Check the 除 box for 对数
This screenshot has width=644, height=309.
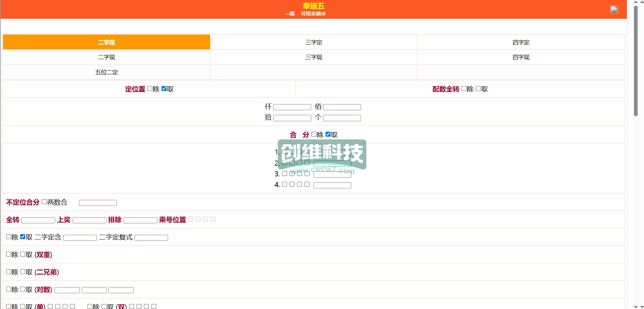pyautogui.click(x=8, y=289)
